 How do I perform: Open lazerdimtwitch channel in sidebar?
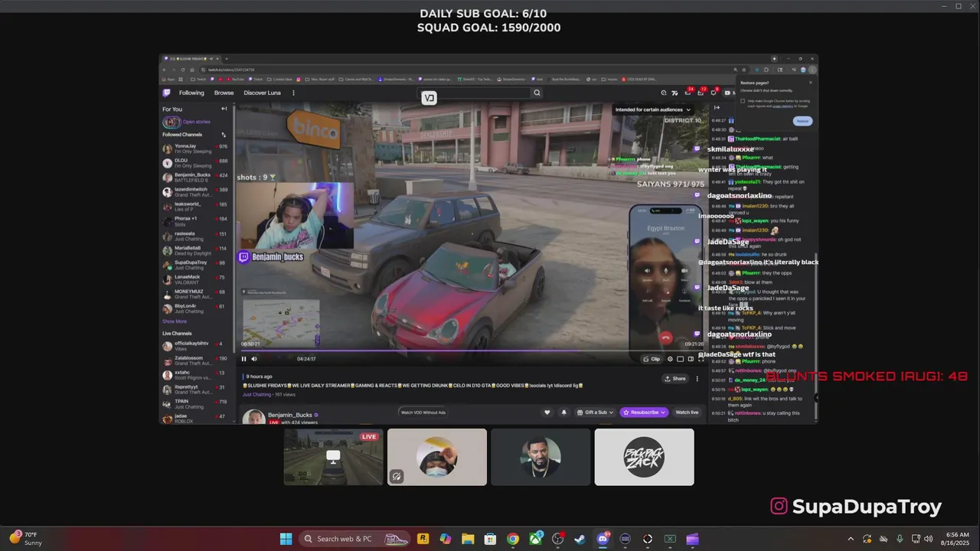coord(194,192)
